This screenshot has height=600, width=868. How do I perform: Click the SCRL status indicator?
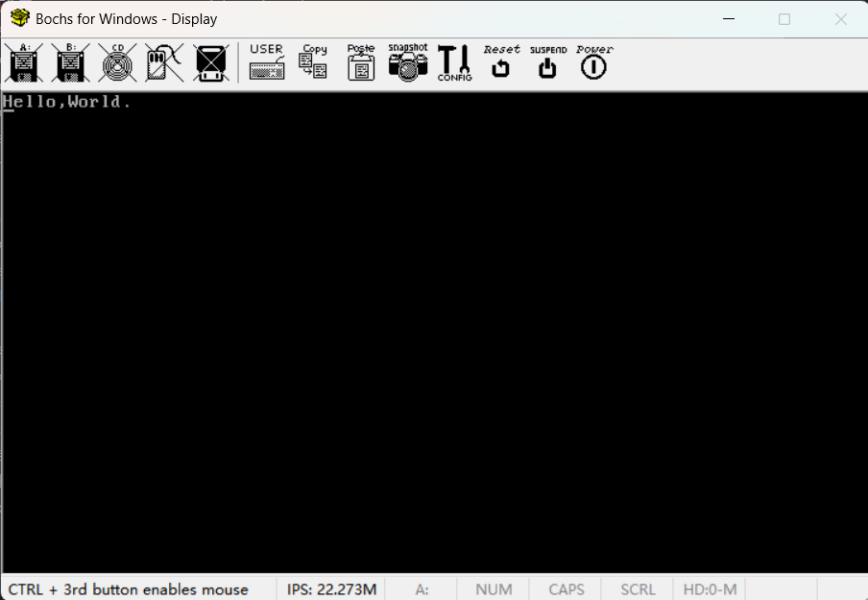pos(638,589)
